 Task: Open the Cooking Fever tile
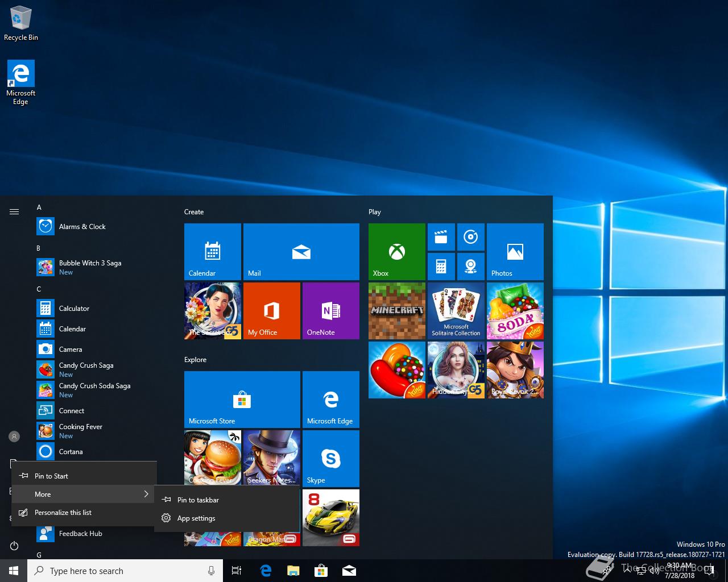click(x=213, y=459)
